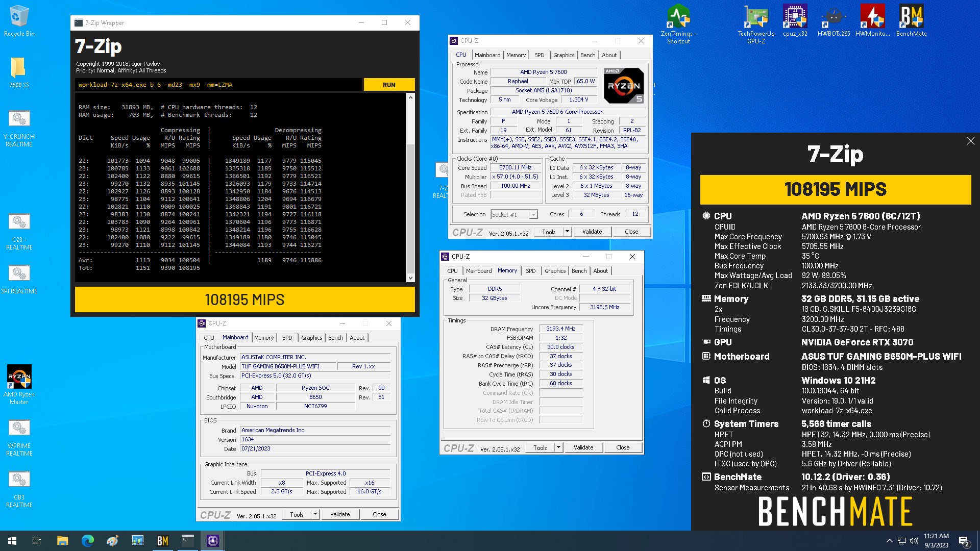Open BenchMate desktop icon

point(911,21)
